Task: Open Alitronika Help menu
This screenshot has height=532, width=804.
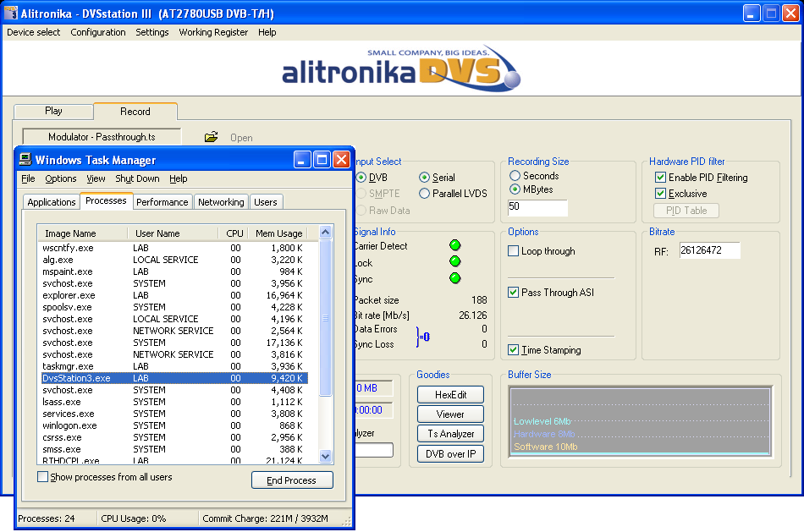Action: pyautogui.click(x=267, y=32)
